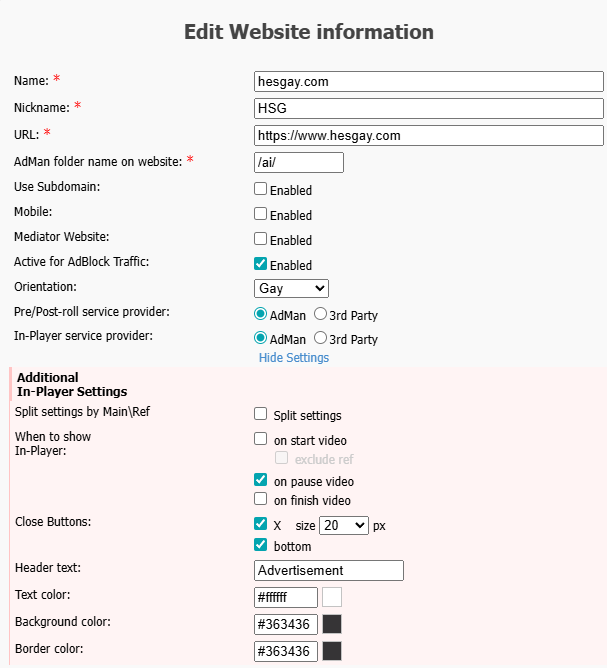607x668 pixels.
Task: Focus the website URL input field
Action: (x=429, y=135)
